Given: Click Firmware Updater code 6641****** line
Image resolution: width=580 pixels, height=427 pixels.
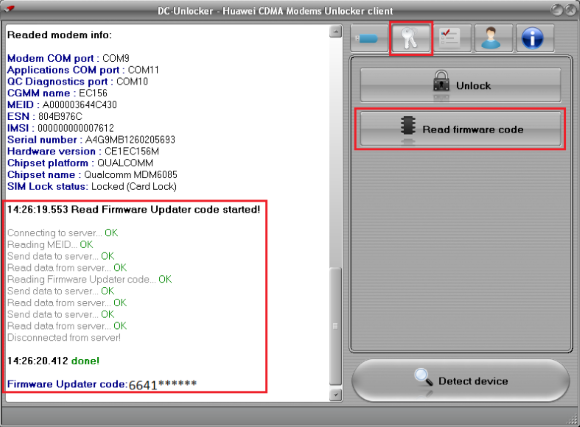Looking at the screenshot, I should (x=102, y=384).
